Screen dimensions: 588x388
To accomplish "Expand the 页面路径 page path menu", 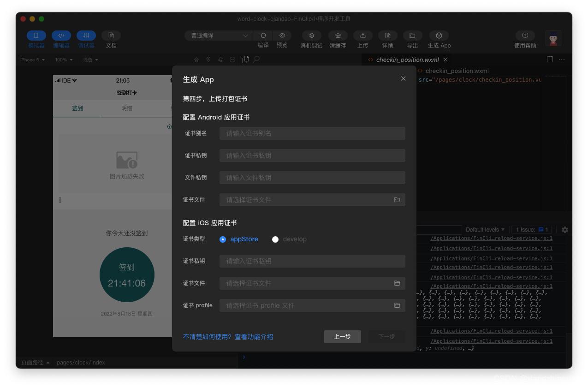I will (35, 363).
